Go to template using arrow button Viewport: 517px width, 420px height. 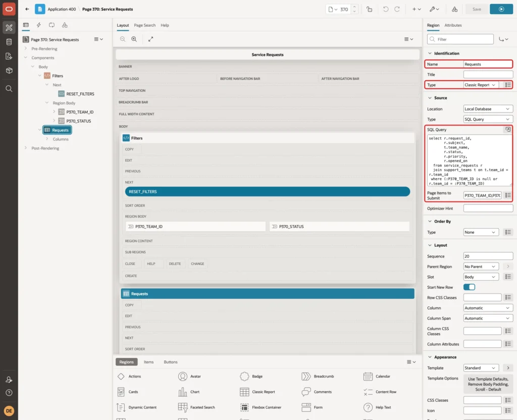508,368
